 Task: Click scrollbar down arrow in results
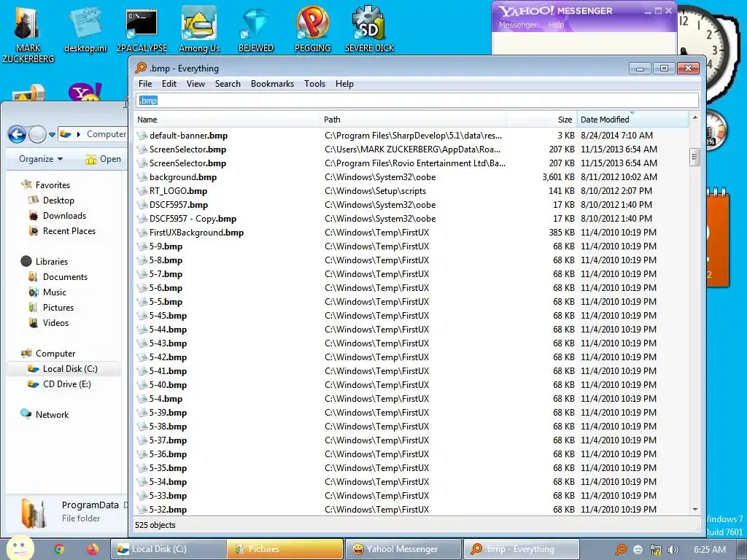pos(695,509)
